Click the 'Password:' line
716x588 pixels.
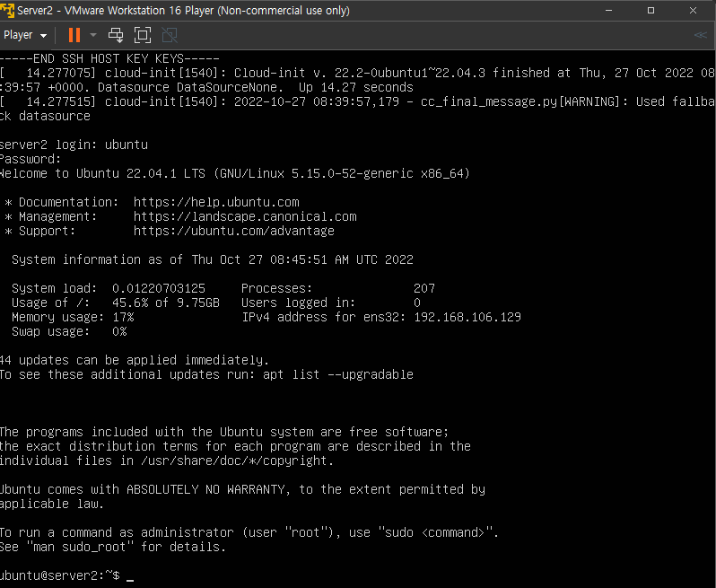[x=31, y=159]
